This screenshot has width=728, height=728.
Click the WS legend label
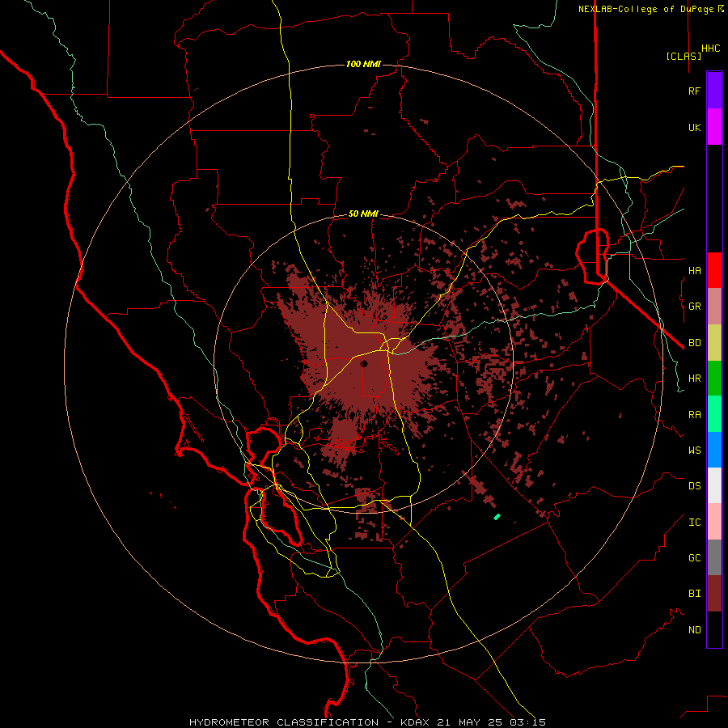coord(694,451)
